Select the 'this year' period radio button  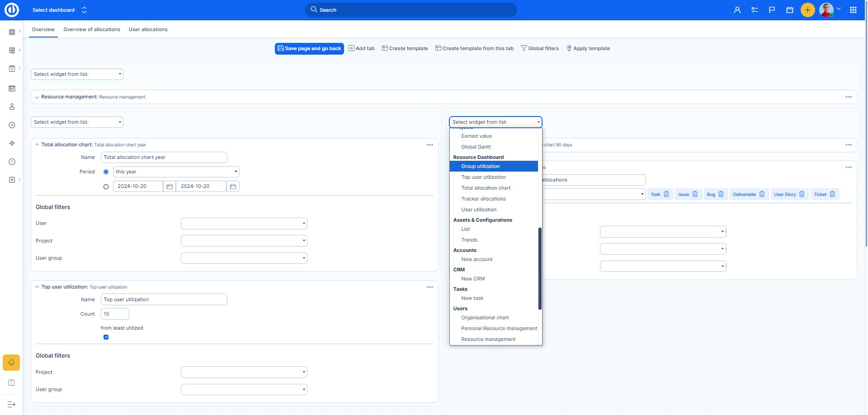106,172
